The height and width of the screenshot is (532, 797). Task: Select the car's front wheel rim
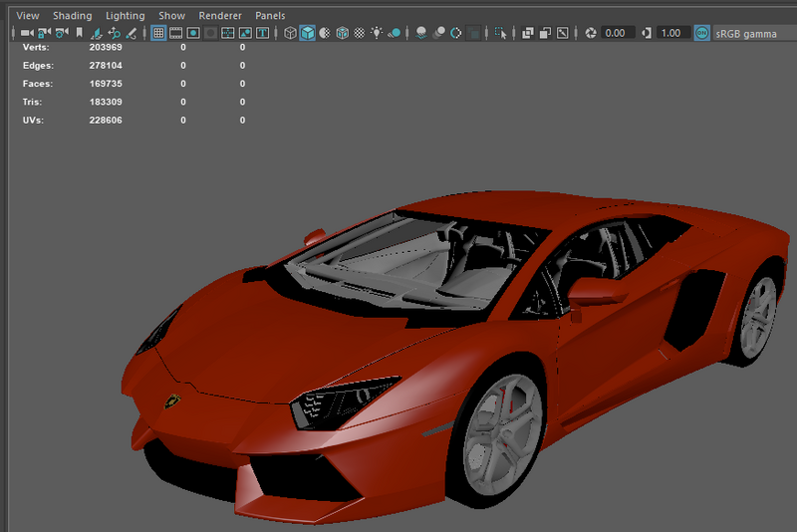coord(502,436)
